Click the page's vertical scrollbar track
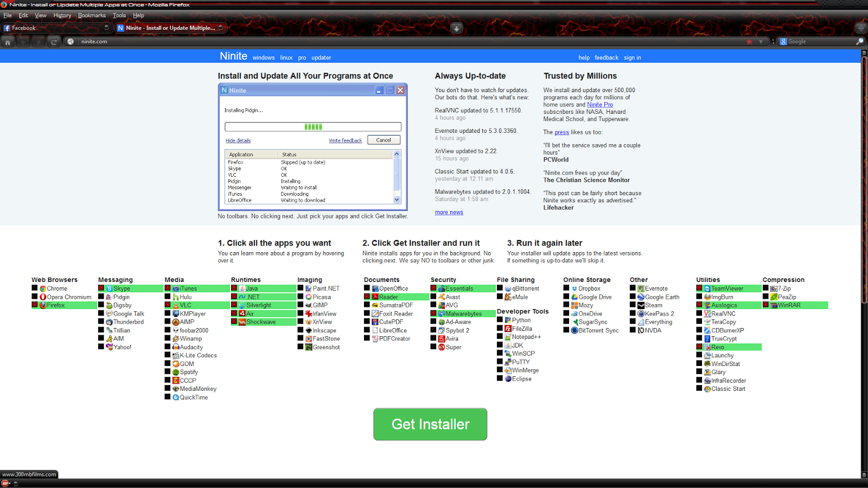The width and height of the screenshot is (868, 488). pos(864,264)
